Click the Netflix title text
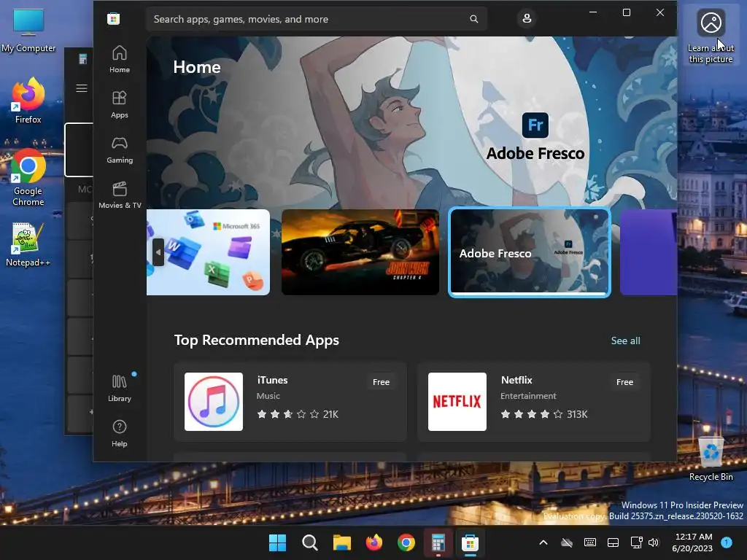The height and width of the screenshot is (560, 747). (x=516, y=380)
